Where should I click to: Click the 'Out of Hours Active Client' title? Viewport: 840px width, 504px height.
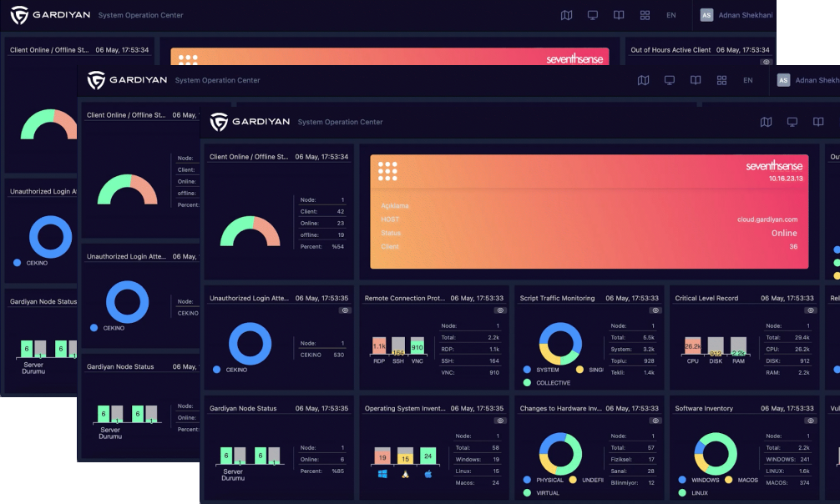point(670,50)
